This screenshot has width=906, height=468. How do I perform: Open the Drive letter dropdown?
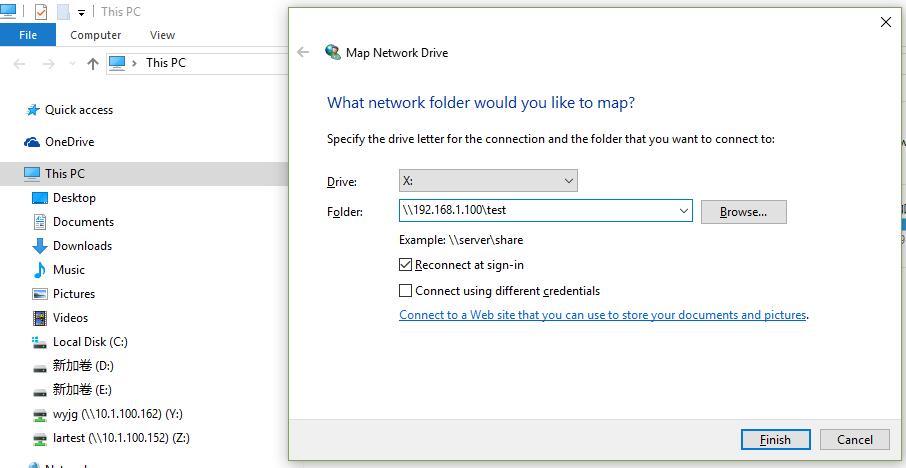488,181
